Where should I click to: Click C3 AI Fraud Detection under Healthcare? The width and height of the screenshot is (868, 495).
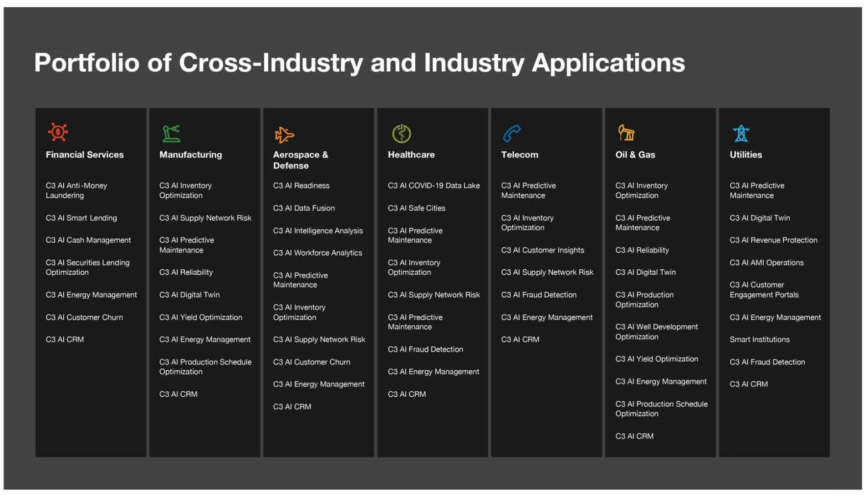coord(425,349)
